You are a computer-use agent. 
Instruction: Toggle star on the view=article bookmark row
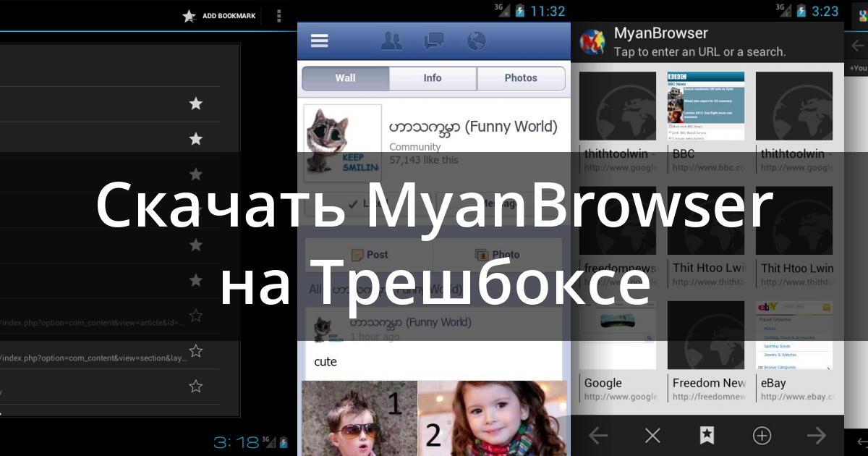click(195, 316)
